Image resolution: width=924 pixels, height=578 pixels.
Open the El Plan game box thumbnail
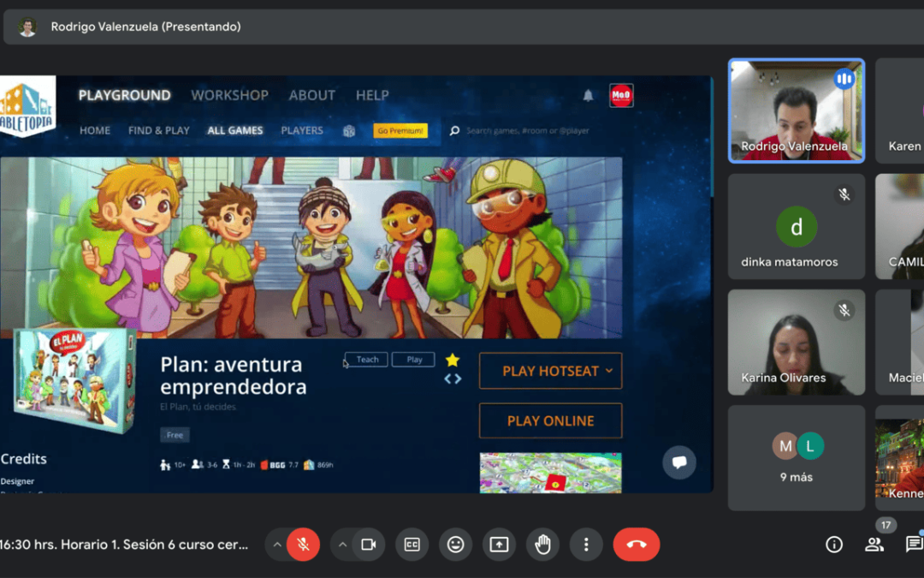point(74,380)
